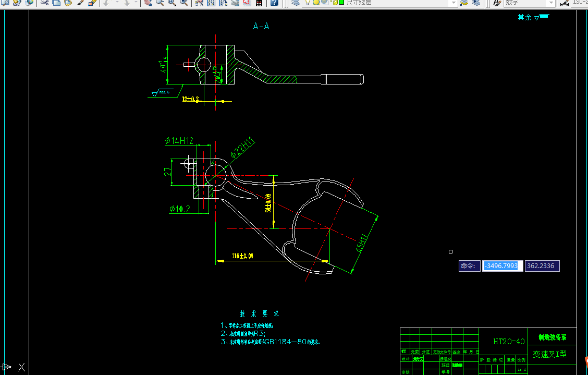Image resolution: width=588 pixels, height=375 pixels.
Task: Open the Layer Properties Manager icon
Action: point(296,2)
